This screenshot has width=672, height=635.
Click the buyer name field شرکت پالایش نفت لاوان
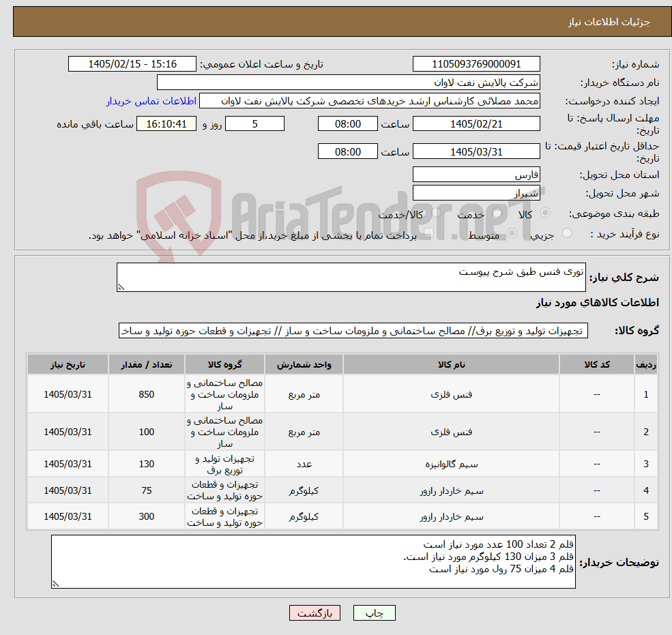349,83
